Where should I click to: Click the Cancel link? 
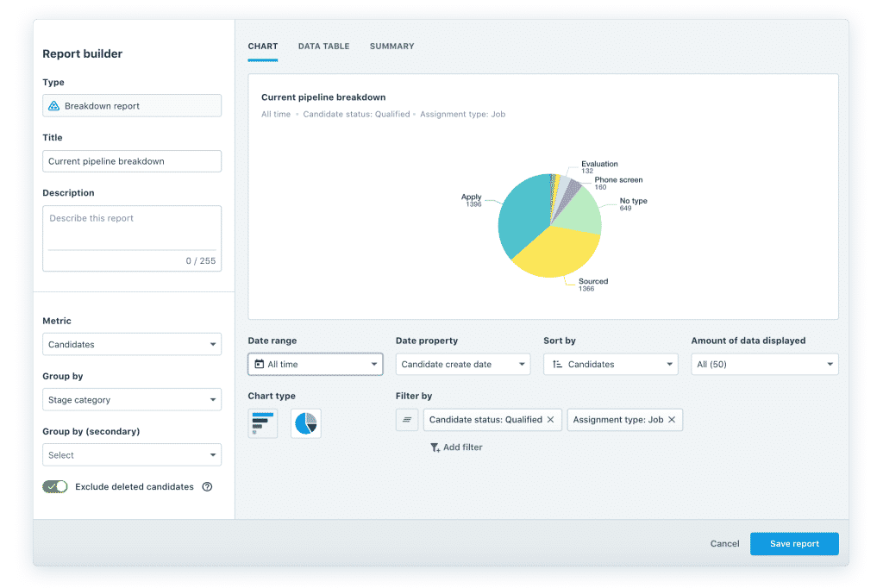click(724, 543)
